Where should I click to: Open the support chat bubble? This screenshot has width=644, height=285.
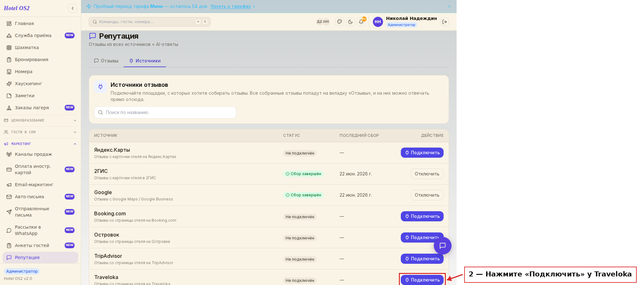tap(443, 245)
